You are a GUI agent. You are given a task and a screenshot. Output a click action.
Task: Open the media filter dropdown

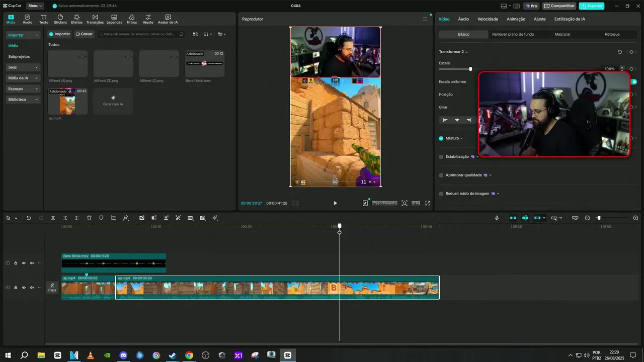[222, 34]
